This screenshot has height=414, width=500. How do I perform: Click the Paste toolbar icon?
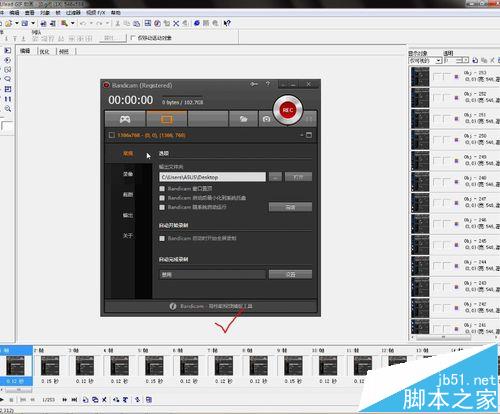pyautogui.click(x=137, y=23)
